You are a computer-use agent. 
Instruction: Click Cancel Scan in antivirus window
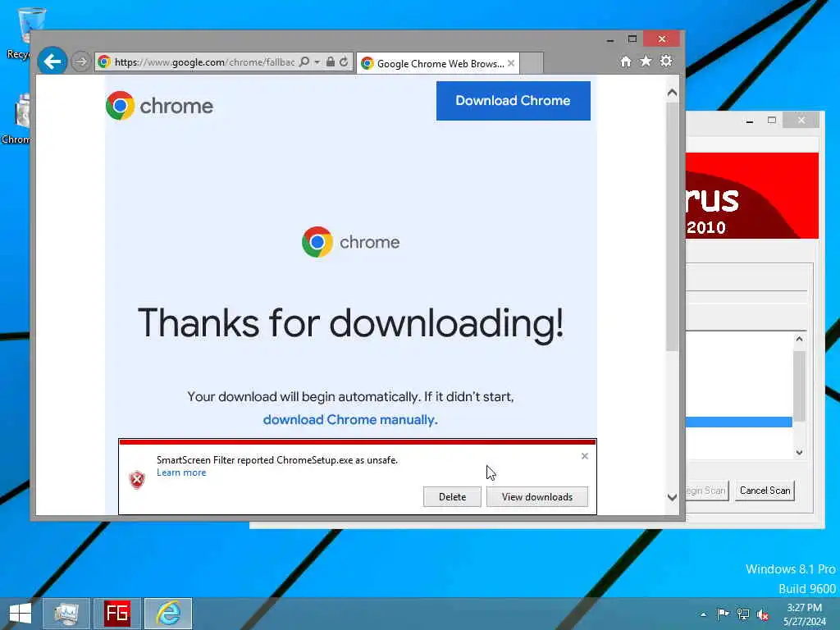765,491
